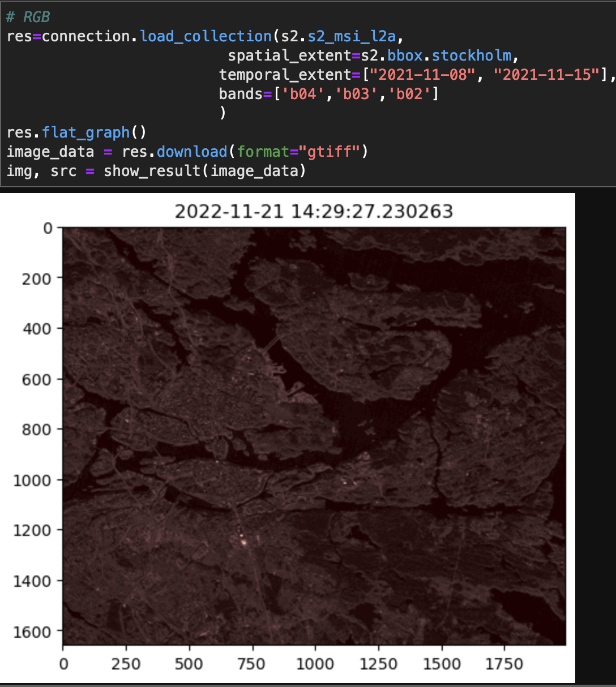The image size is (616, 687).
Task: Click y-axis tick label '1200'
Action: point(33,531)
